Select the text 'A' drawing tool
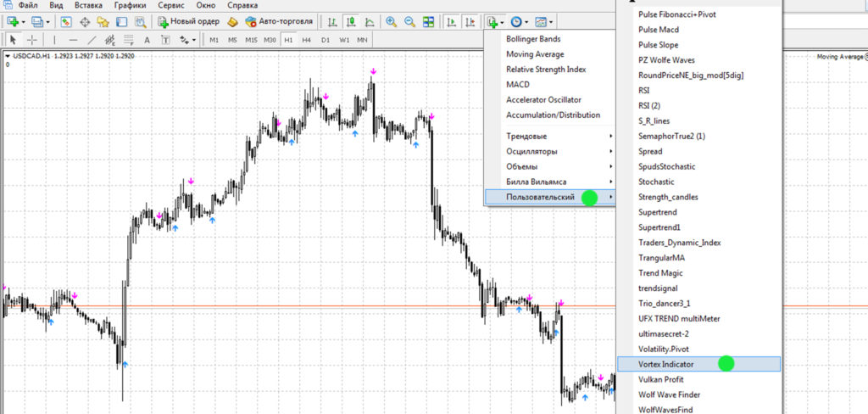This screenshot has height=414, width=868. tap(147, 40)
